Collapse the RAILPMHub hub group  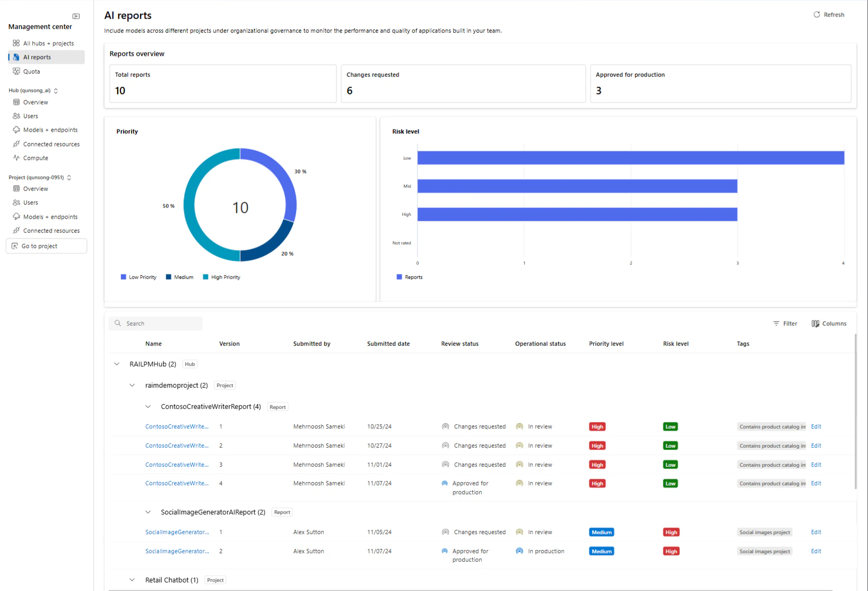tap(117, 364)
